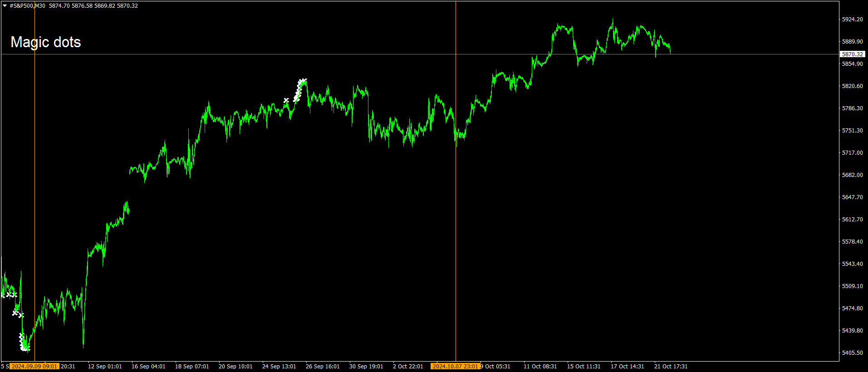
Task: Select the 16 Sep 04:01 time label
Action: (x=148, y=367)
